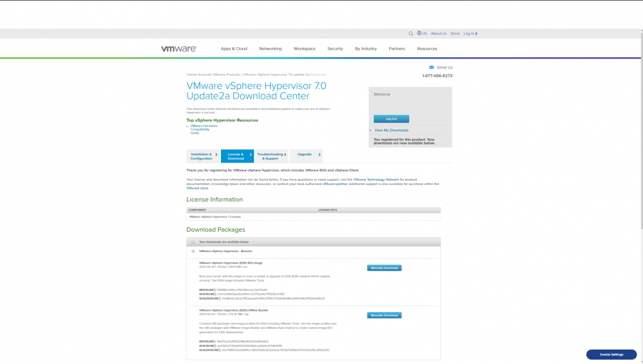643x364 pixels.
Task: Open the VMware partner link
Action: (335, 184)
